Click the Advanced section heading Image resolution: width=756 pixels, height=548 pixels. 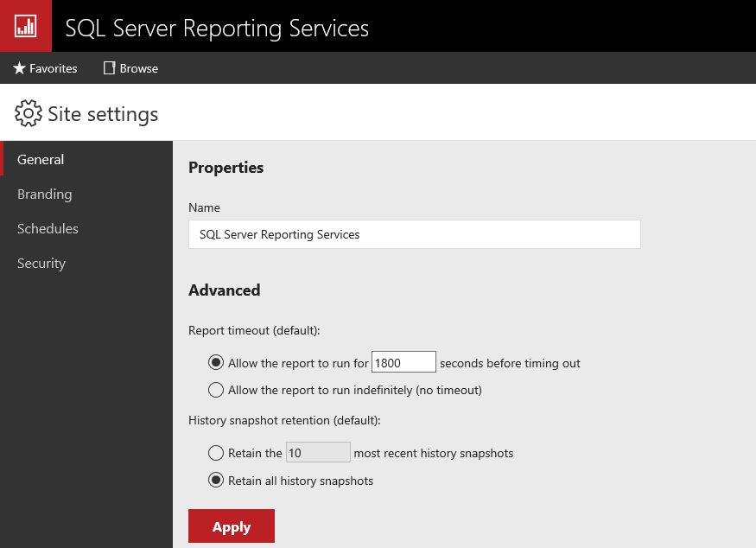[224, 290]
